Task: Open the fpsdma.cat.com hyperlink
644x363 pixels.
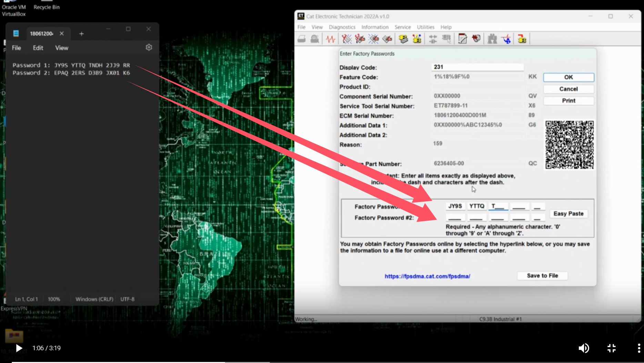Action: pos(427,276)
